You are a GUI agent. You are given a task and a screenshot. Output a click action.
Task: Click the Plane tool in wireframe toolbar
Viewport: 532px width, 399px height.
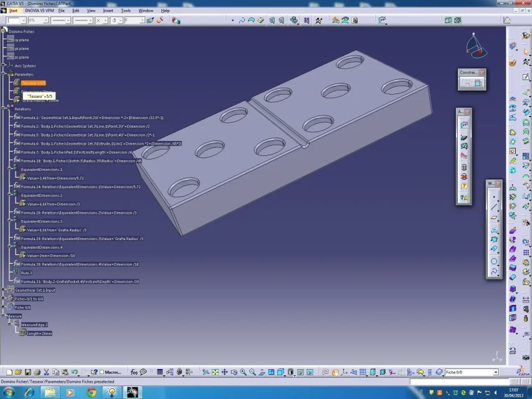click(494, 218)
